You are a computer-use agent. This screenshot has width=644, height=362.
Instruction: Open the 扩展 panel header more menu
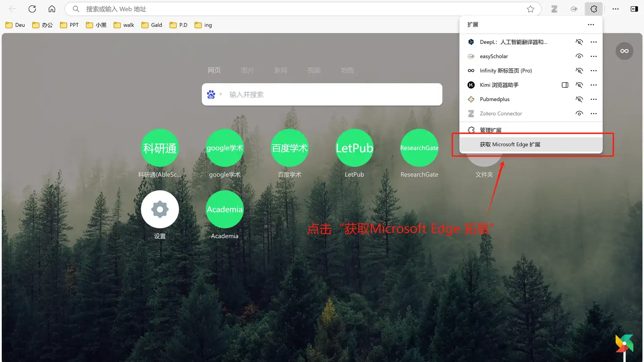pos(591,25)
